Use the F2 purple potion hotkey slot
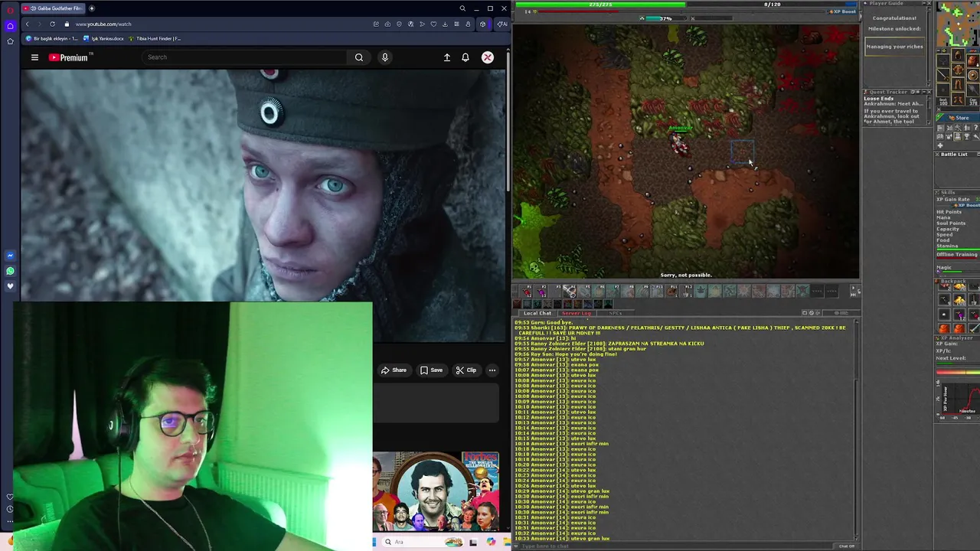The width and height of the screenshot is (980, 551). (542, 291)
